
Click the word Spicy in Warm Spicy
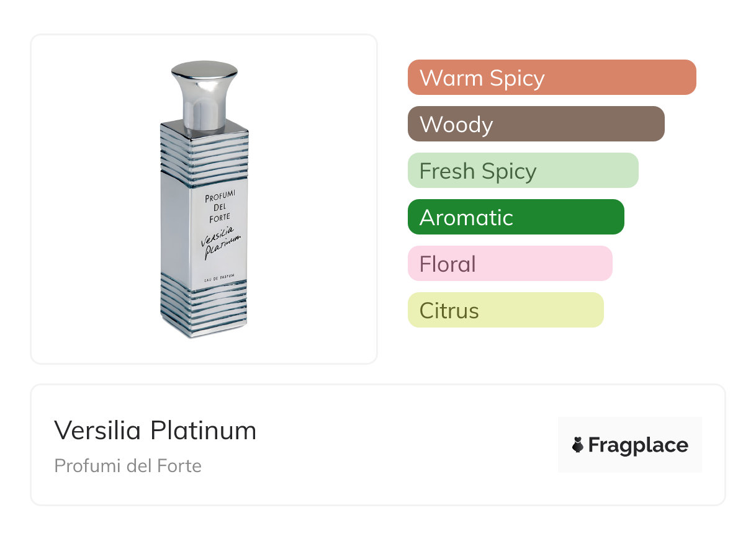[x=516, y=78]
